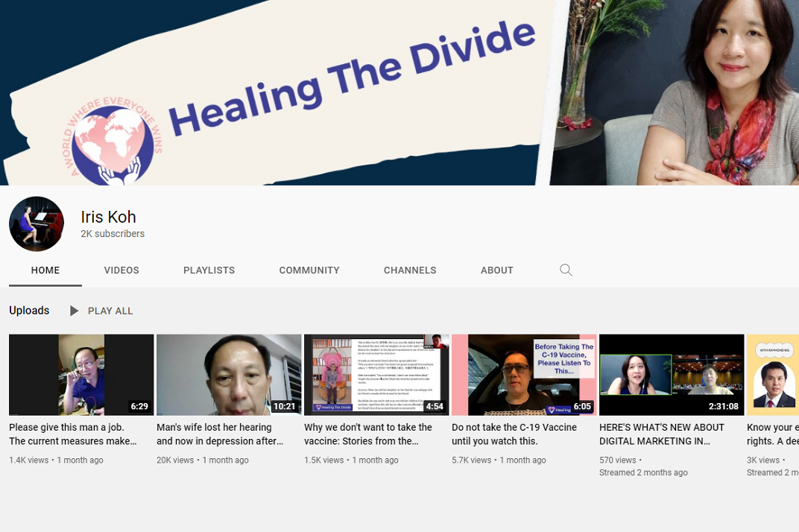This screenshot has width=799, height=532.
Task: Open the 2:31:08 digital marketing stream thumbnail
Action: (x=672, y=374)
